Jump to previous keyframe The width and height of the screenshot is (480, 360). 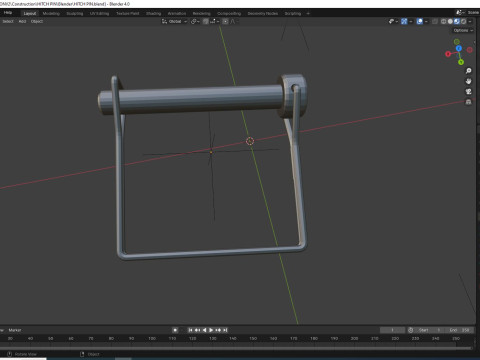click(x=197, y=330)
